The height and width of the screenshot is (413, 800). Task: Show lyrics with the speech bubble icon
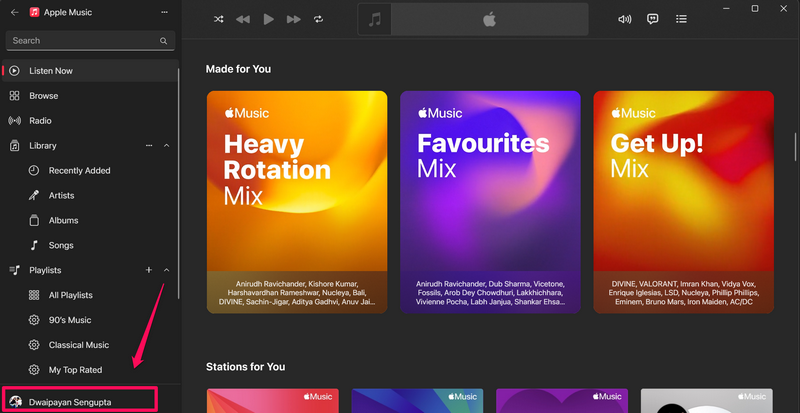(653, 19)
